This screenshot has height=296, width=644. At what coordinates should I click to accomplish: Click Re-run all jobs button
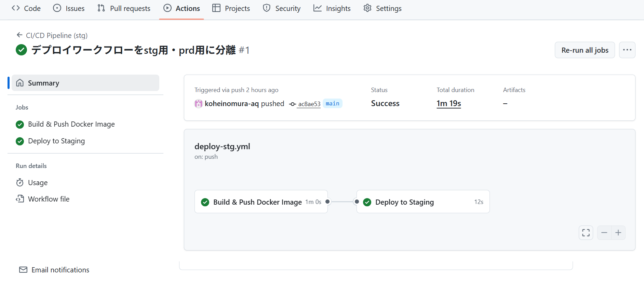point(585,50)
